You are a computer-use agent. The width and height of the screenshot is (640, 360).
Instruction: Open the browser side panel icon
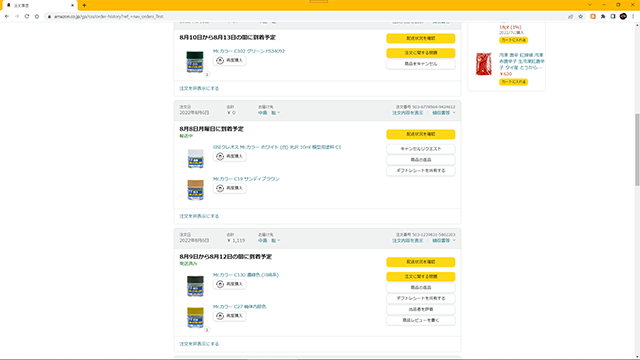tap(613, 16)
